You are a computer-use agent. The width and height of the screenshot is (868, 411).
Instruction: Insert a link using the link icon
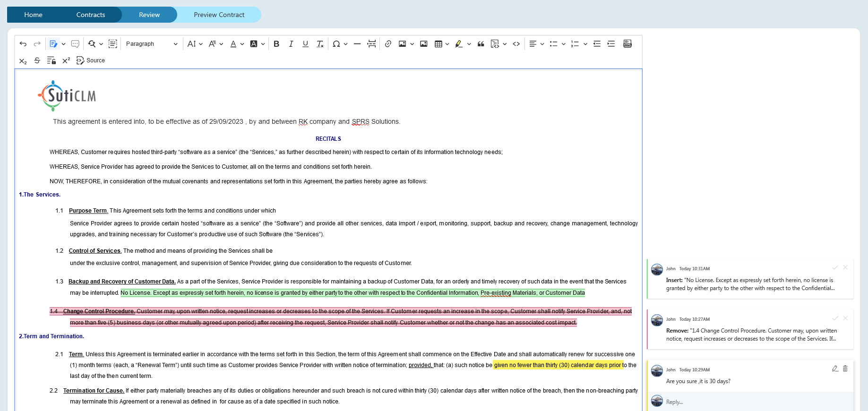pos(388,44)
